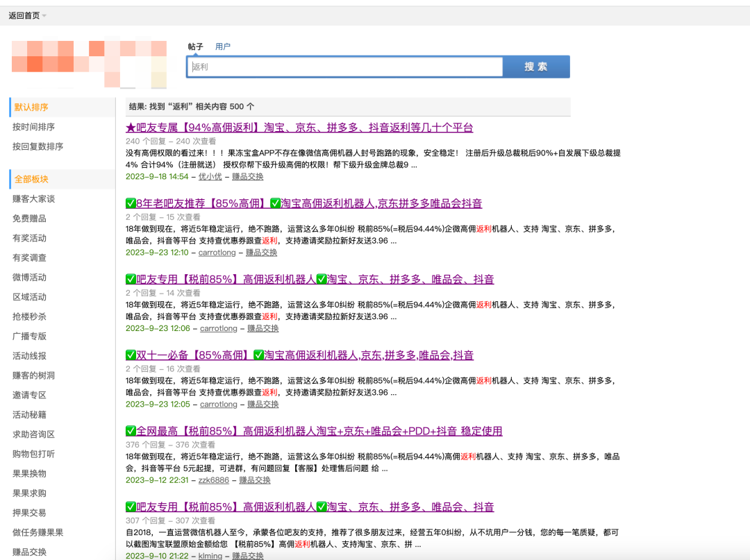Choose the 有奖调查 board

tap(30, 257)
